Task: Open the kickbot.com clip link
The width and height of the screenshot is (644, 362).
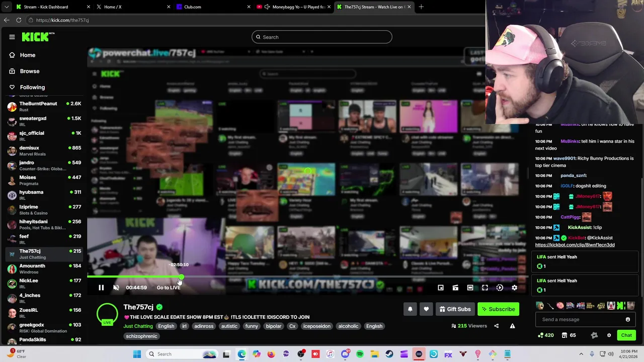Action: click(575, 245)
